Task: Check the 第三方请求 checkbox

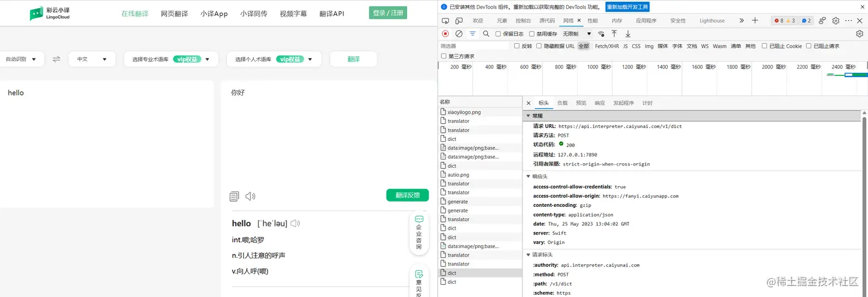Action: click(444, 56)
